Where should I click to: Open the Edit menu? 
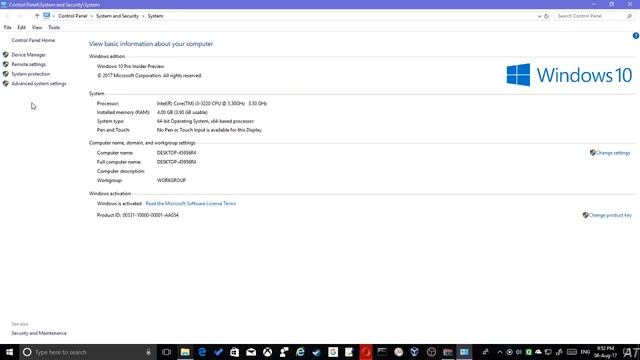(22, 27)
